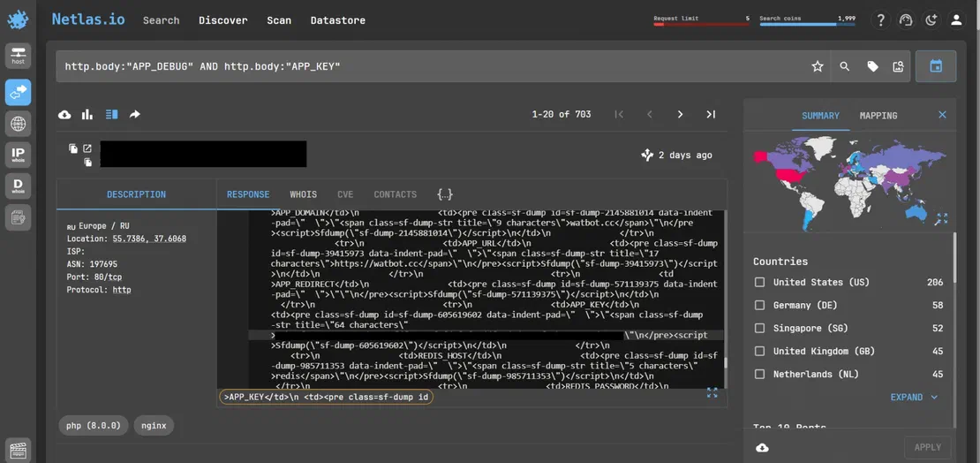Save query with the star icon
This screenshot has width=980, height=463.
coord(817,66)
